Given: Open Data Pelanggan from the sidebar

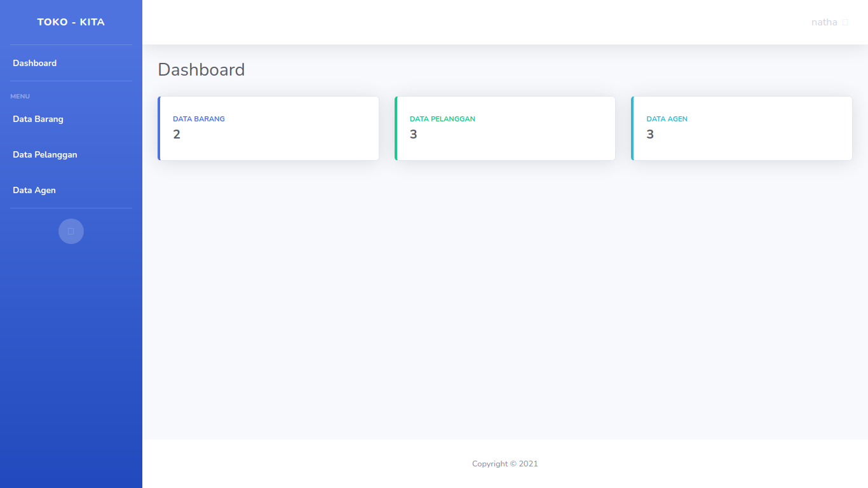Looking at the screenshot, I should pos(45,154).
